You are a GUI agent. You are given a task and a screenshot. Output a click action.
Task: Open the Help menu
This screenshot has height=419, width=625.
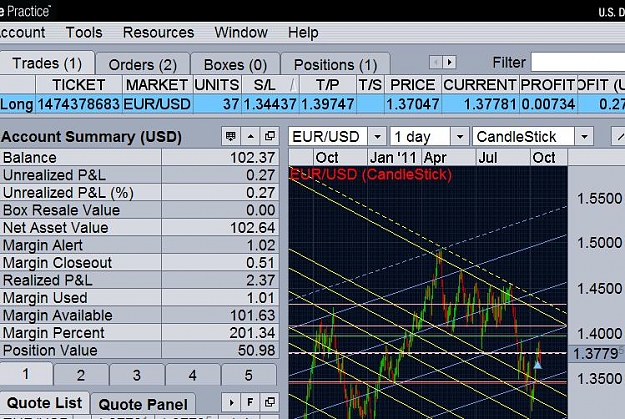(x=303, y=32)
